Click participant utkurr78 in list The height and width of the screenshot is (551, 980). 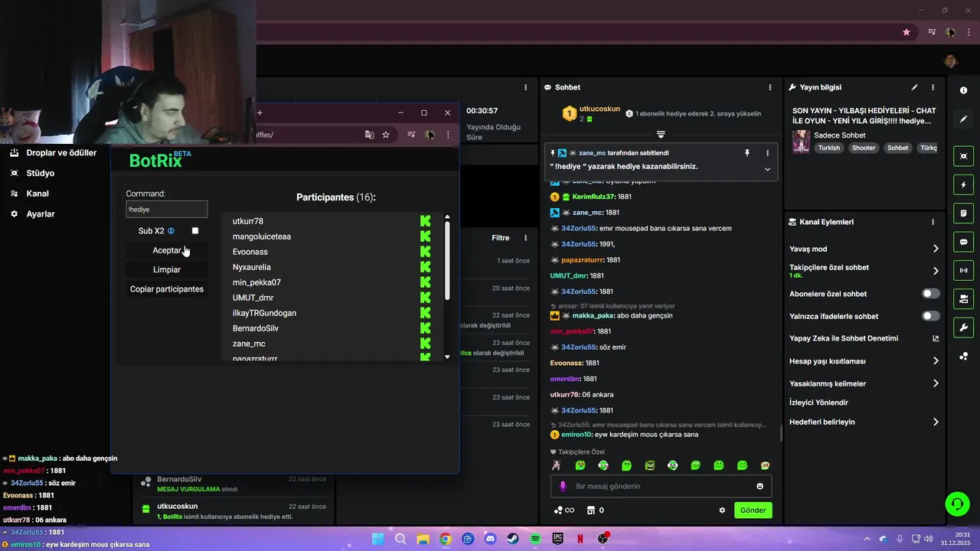[247, 221]
